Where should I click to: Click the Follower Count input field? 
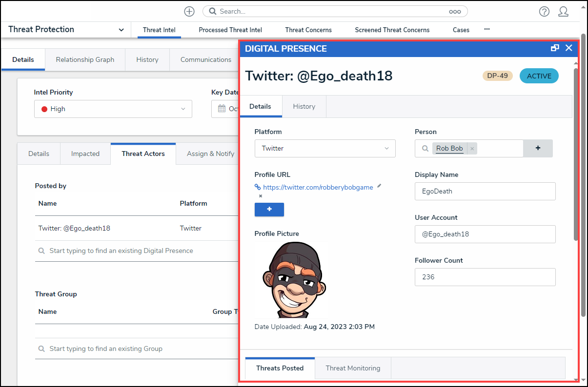click(485, 277)
